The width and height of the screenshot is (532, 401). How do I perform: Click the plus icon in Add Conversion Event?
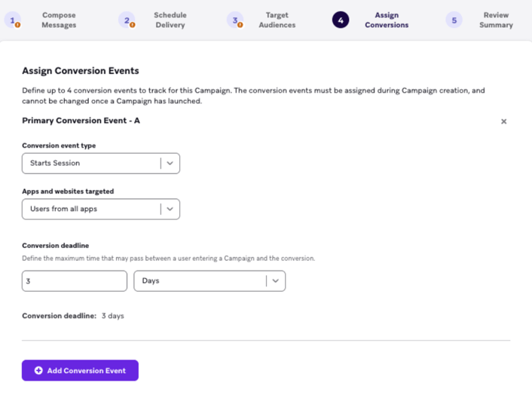click(x=38, y=370)
